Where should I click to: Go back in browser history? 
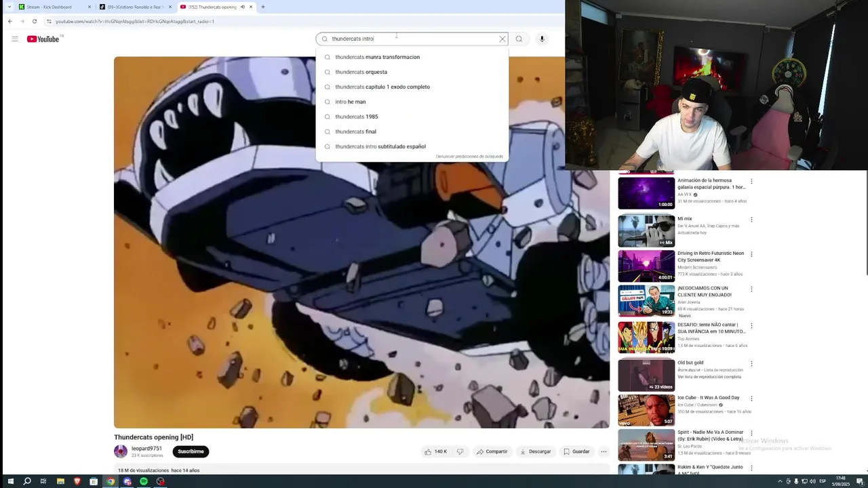[x=10, y=21]
